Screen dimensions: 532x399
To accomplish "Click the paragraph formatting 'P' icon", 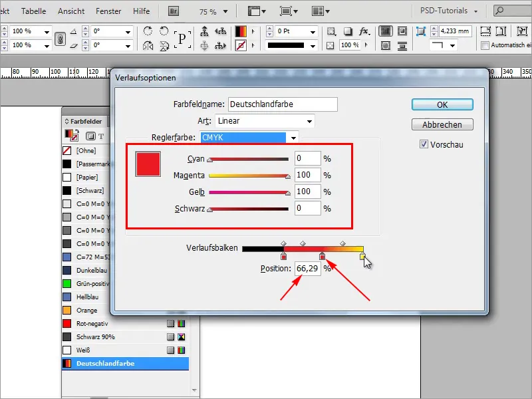I will 182,38.
